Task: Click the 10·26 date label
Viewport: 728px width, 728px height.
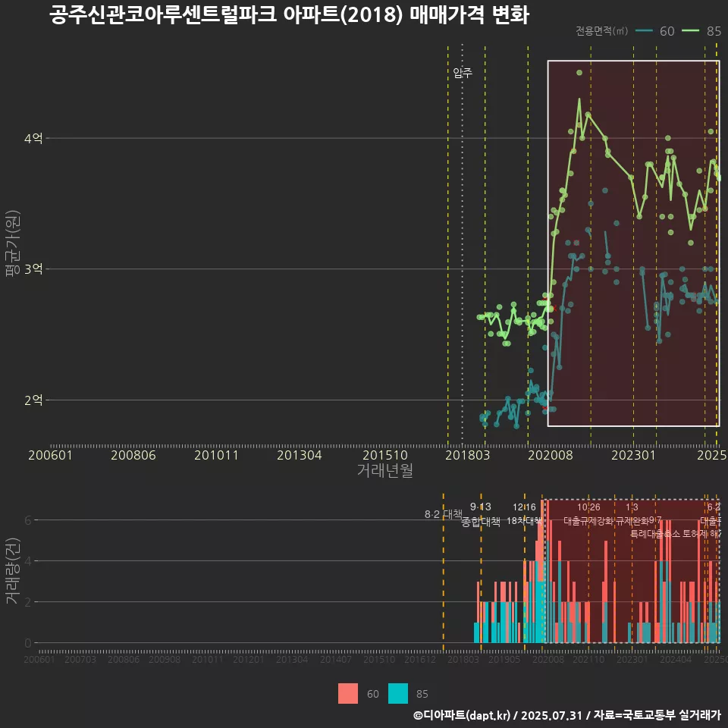Action: click(588, 507)
